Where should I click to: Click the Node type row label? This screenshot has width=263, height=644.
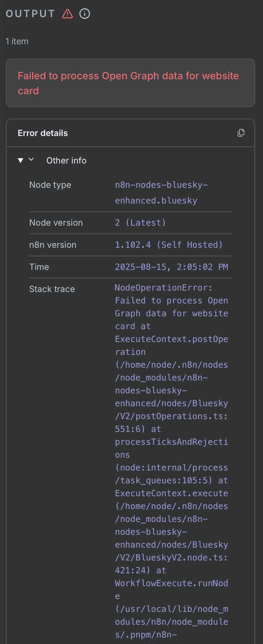point(50,185)
